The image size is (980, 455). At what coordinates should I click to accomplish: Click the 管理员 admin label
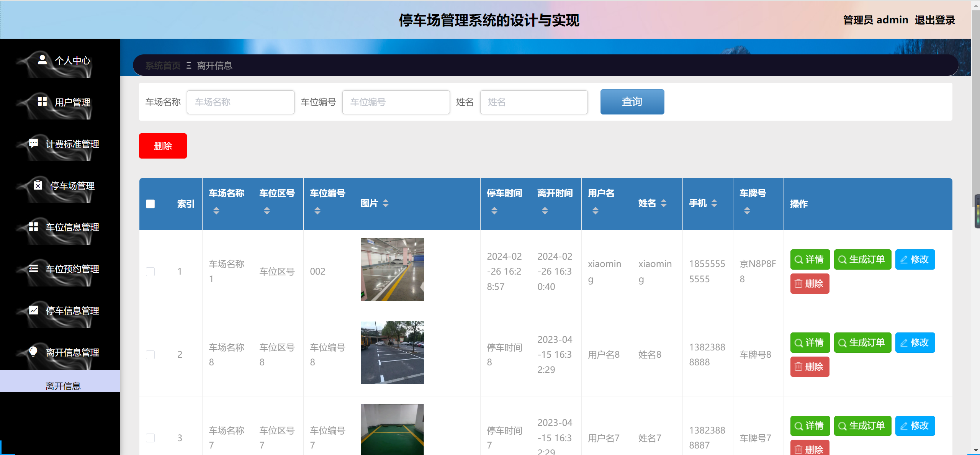(875, 20)
